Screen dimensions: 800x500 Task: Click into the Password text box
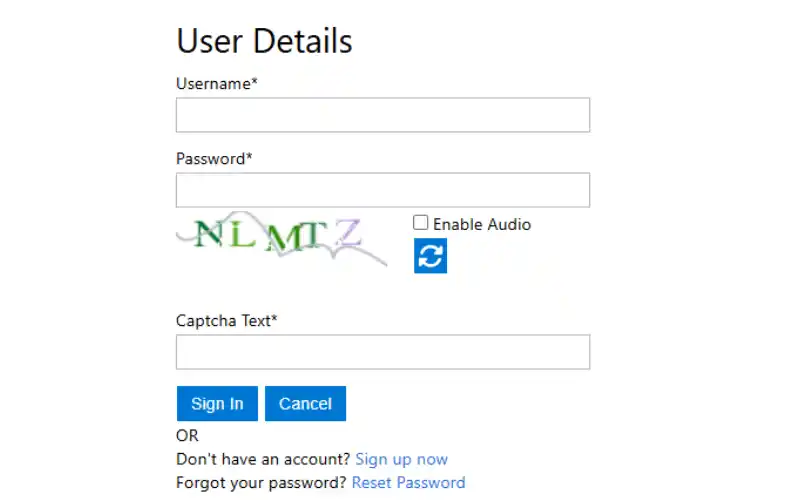(x=382, y=190)
